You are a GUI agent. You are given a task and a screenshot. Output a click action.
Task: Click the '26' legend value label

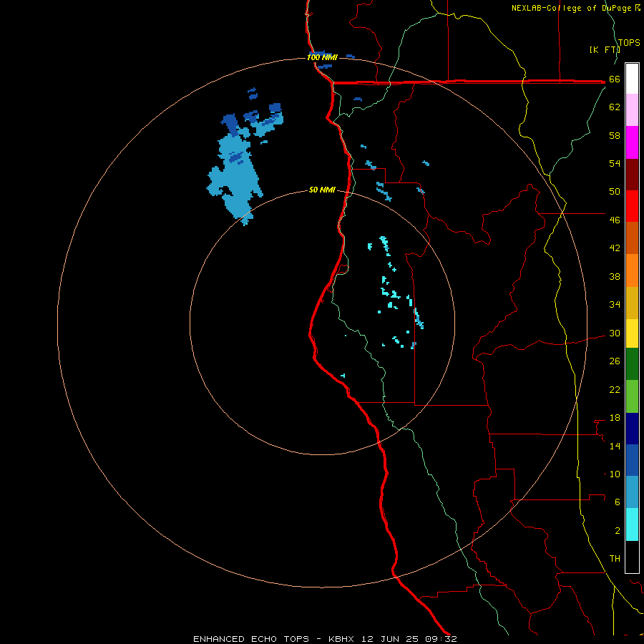point(615,361)
